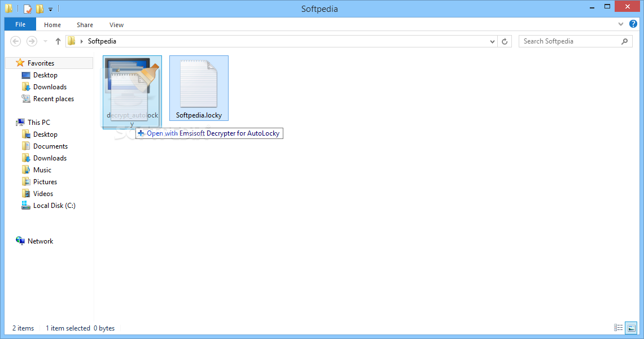Click the Local Disk drive icon
The height and width of the screenshot is (339, 644).
(x=26, y=206)
